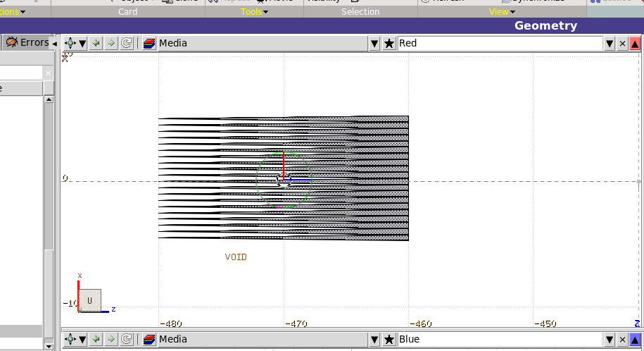Close the Blue viewport with the x button
Viewport: 644px width, 351px height.
[622, 340]
